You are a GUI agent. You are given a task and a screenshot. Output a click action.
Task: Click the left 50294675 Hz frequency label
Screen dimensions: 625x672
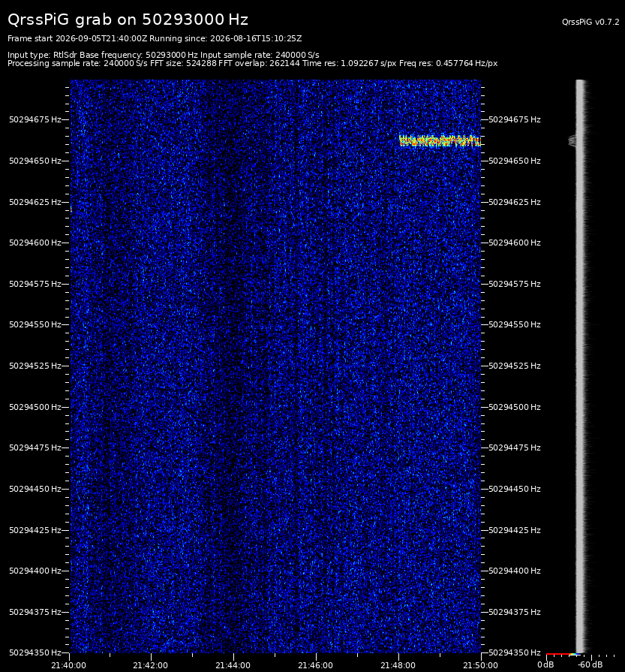35,119
